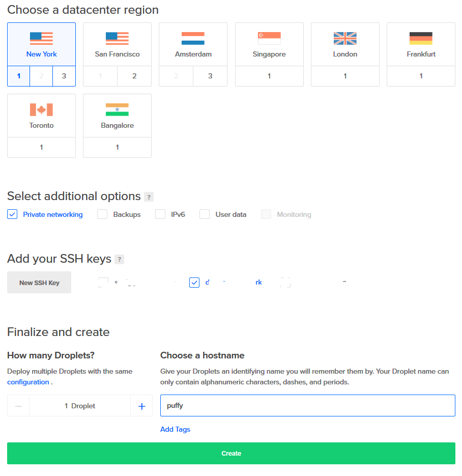Click the green Create button
The height and width of the screenshot is (476, 462).
click(x=231, y=454)
